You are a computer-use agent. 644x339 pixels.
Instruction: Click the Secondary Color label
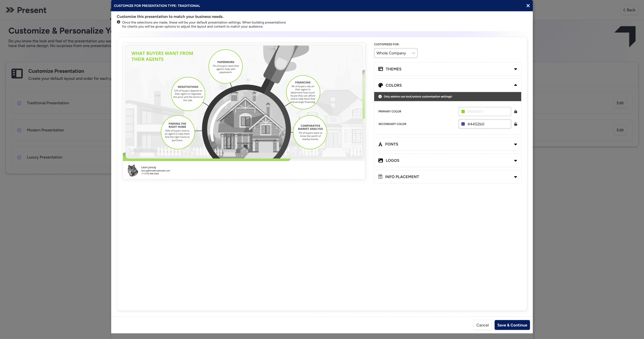[x=392, y=124]
